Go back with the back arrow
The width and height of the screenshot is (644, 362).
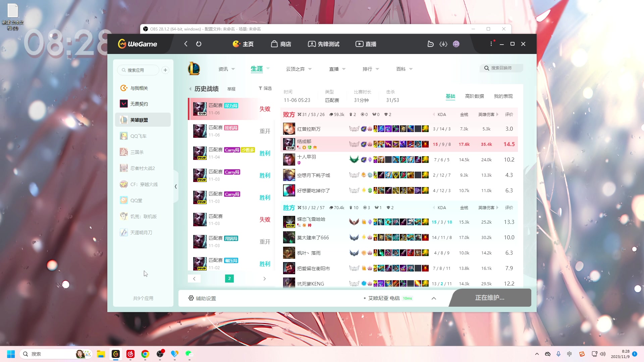tap(186, 44)
